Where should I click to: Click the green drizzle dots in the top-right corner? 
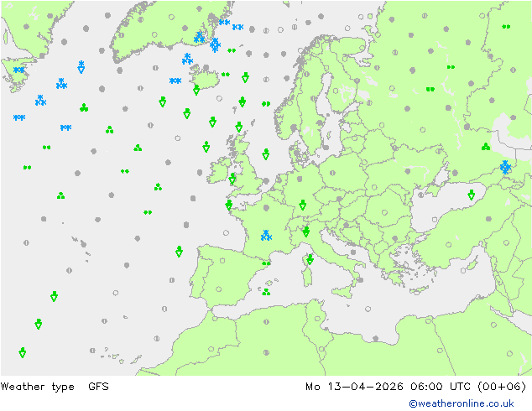[x=506, y=27]
